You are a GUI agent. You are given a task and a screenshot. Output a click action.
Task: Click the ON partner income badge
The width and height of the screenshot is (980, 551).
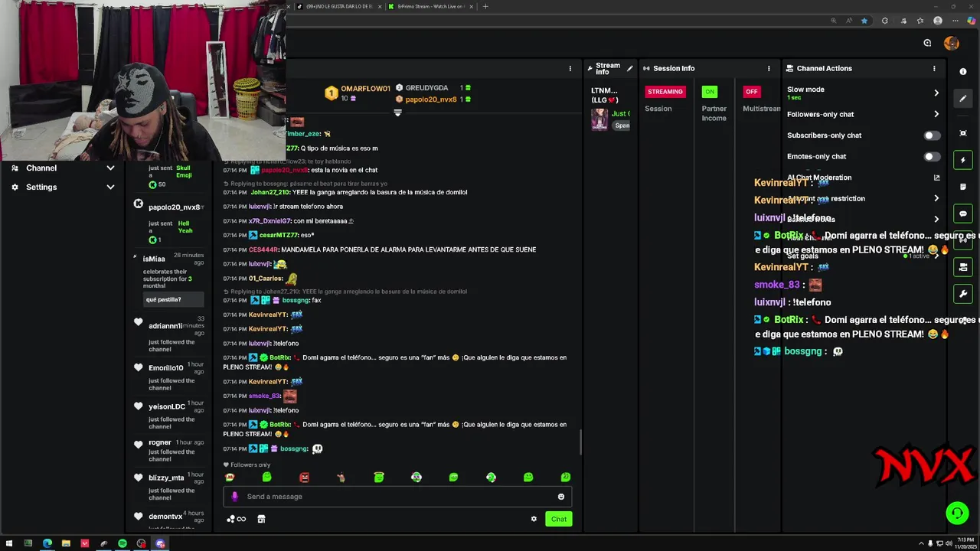coord(710,92)
